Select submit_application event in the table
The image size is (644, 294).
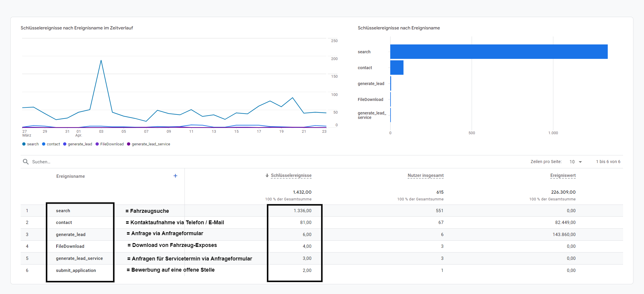coord(76,270)
